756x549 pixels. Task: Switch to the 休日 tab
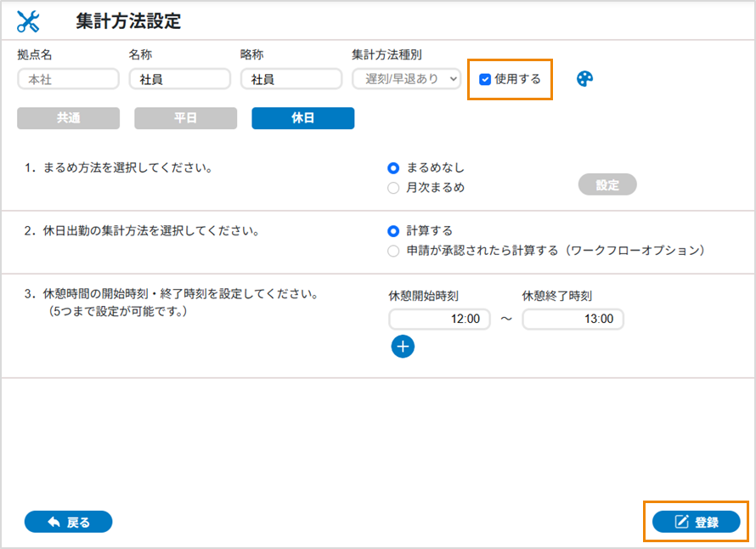302,118
